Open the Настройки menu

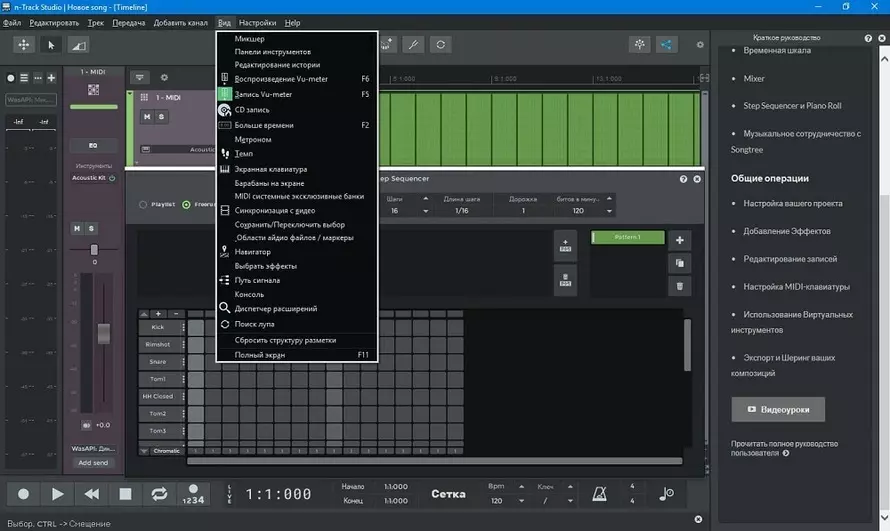point(257,23)
